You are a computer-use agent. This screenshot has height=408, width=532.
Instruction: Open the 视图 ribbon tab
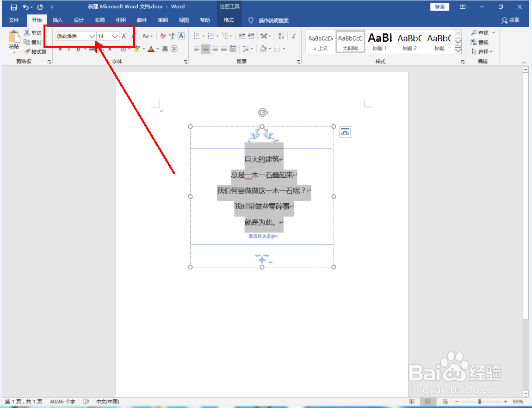pyautogui.click(x=183, y=20)
